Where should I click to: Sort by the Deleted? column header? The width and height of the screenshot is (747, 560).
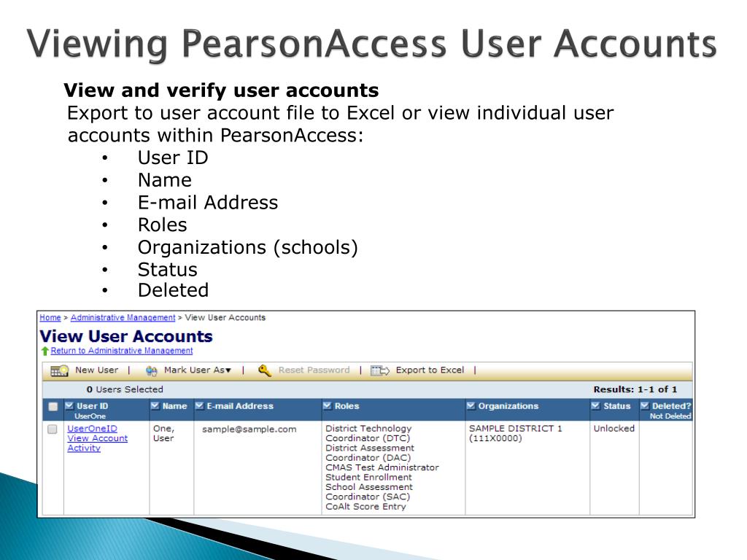(671, 406)
